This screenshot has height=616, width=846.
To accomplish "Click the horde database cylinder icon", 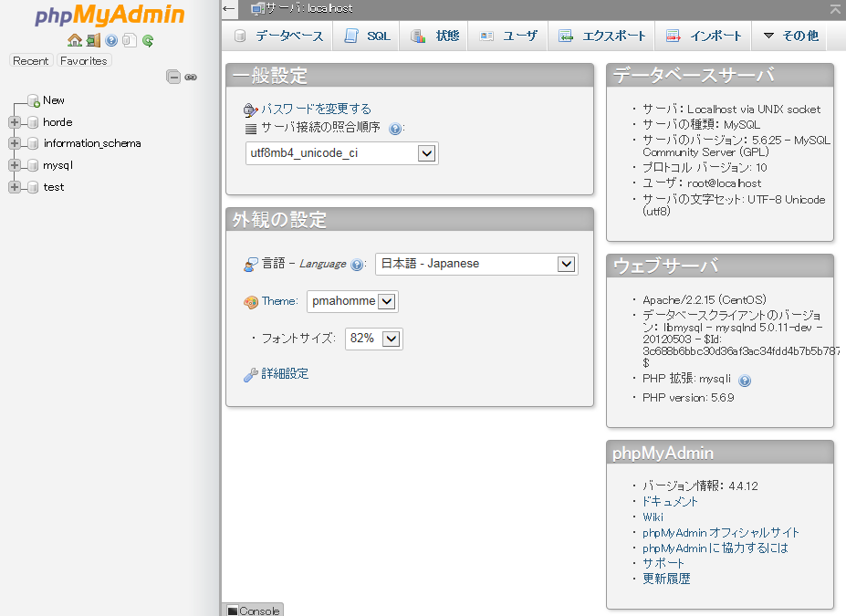I will (x=33, y=122).
